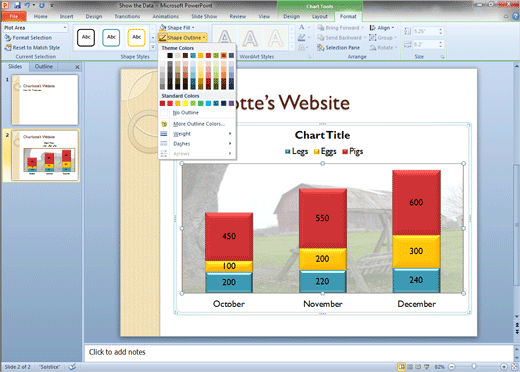The height and width of the screenshot is (372, 520).
Task: Open the Shape Fill paint bucket
Action: pyautogui.click(x=163, y=28)
